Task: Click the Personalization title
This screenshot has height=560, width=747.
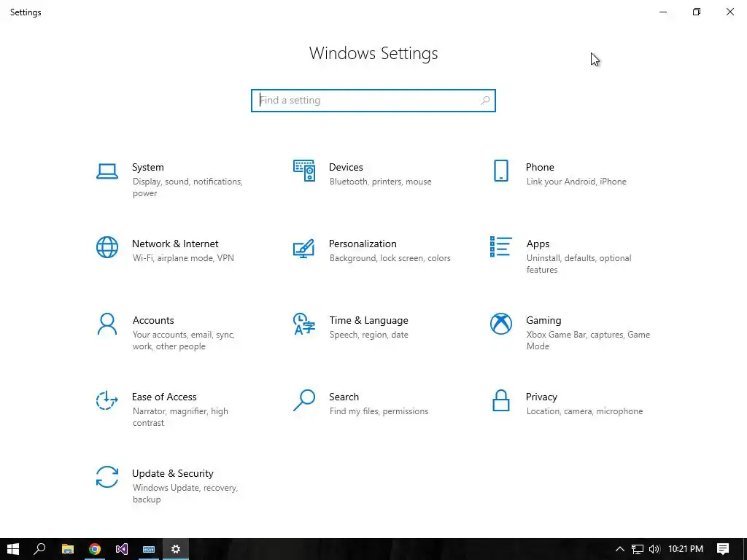Action: [363, 244]
